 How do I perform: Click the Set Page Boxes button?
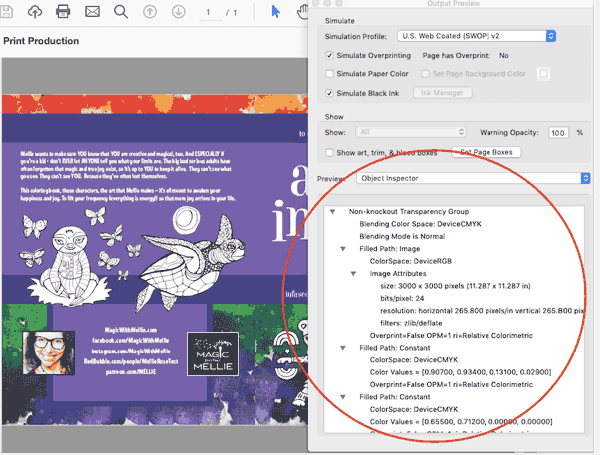[x=486, y=152]
